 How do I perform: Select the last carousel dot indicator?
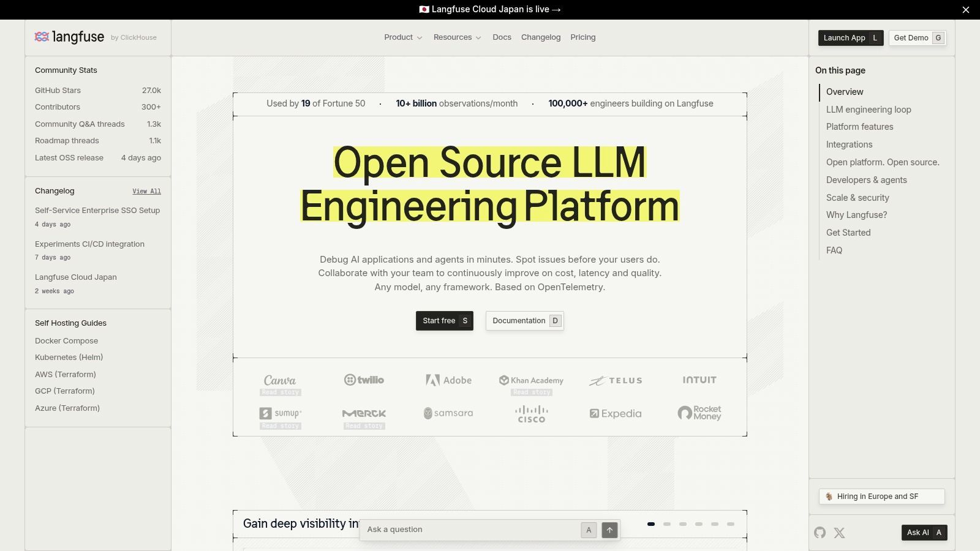pos(731,524)
